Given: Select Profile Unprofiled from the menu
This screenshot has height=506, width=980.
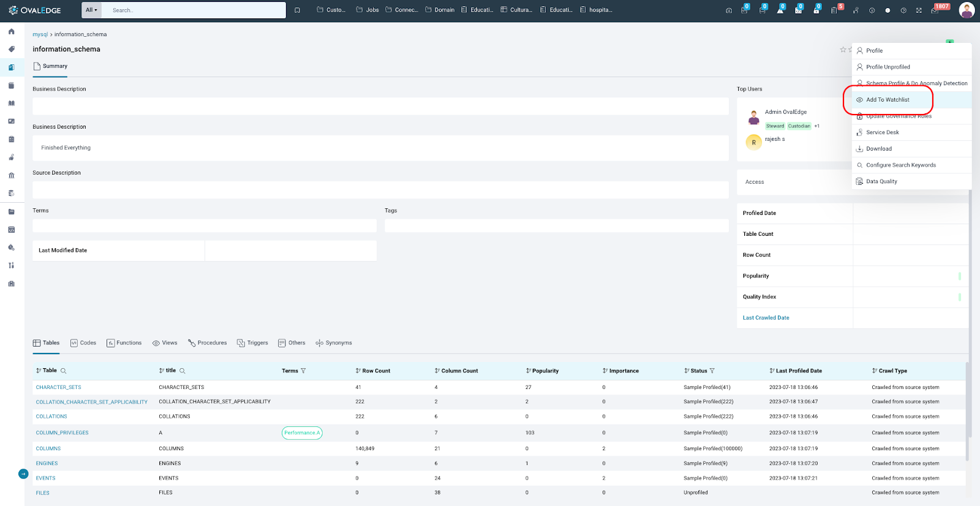Looking at the screenshot, I should pyautogui.click(x=911, y=67).
